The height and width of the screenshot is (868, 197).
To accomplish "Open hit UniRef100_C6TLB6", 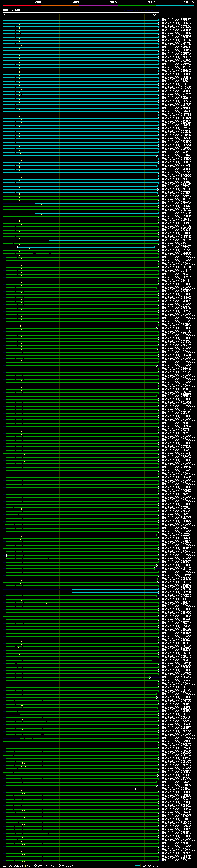I will [x=177, y=26].
